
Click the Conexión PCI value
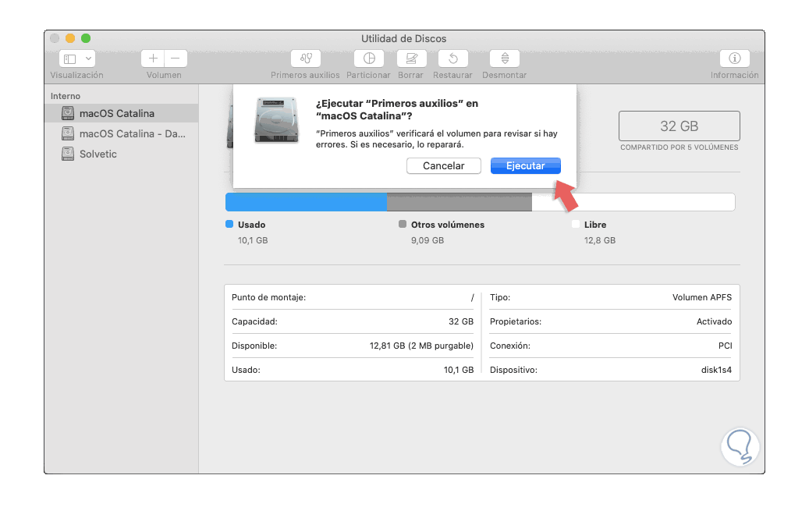coord(725,346)
